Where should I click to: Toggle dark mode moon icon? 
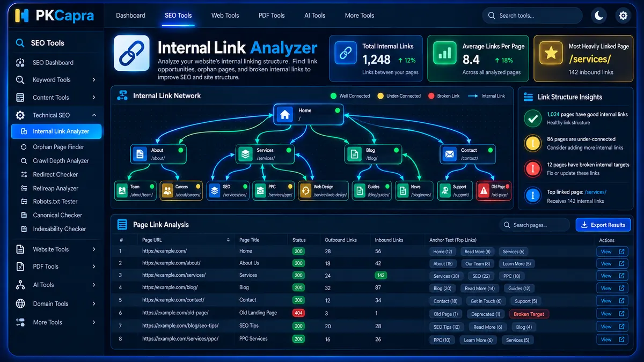click(x=599, y=16)
